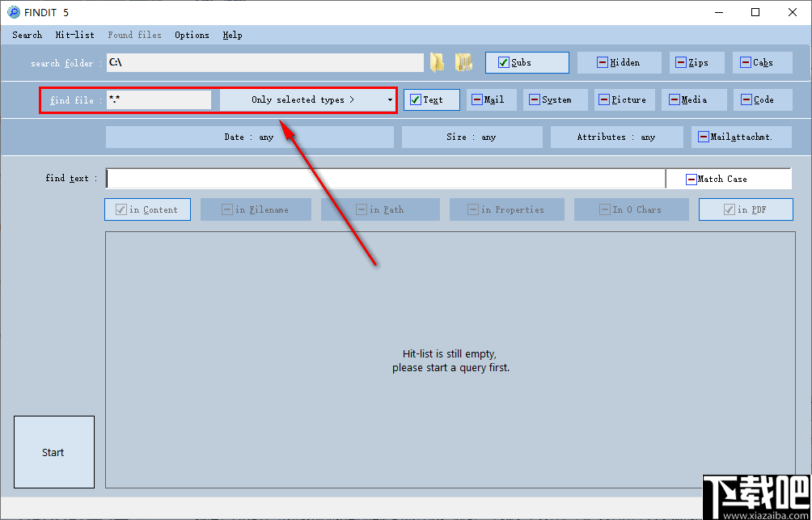Toggle the in PDF option

[x=746, y=209]
